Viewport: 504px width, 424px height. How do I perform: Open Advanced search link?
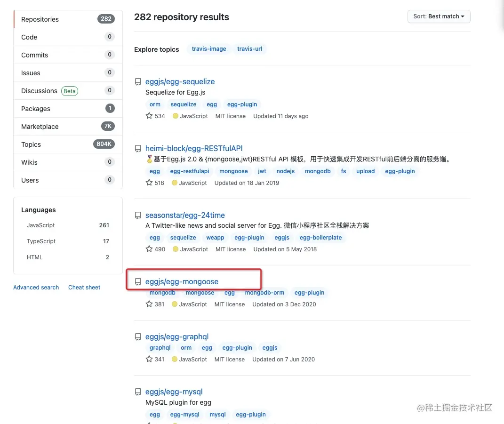36,288
